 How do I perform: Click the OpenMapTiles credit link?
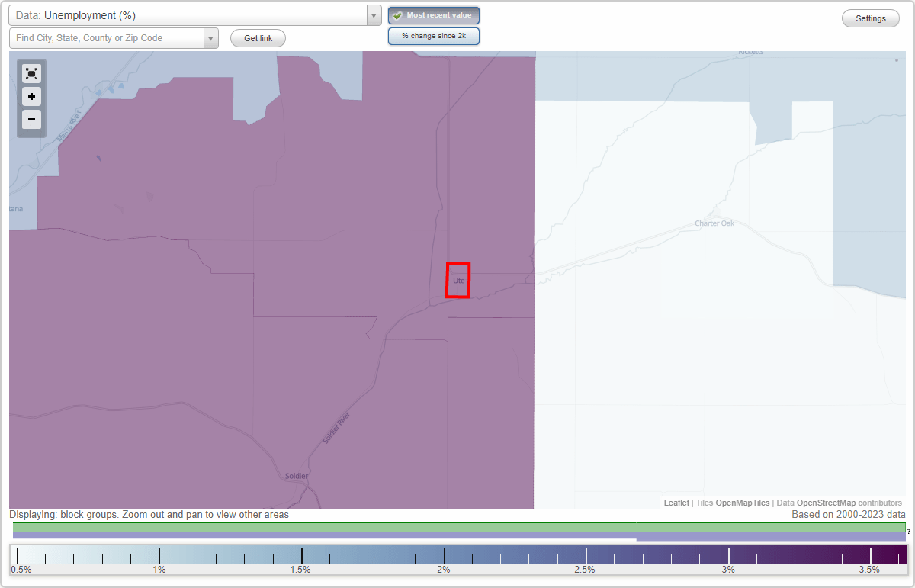(x=742, y=503)
